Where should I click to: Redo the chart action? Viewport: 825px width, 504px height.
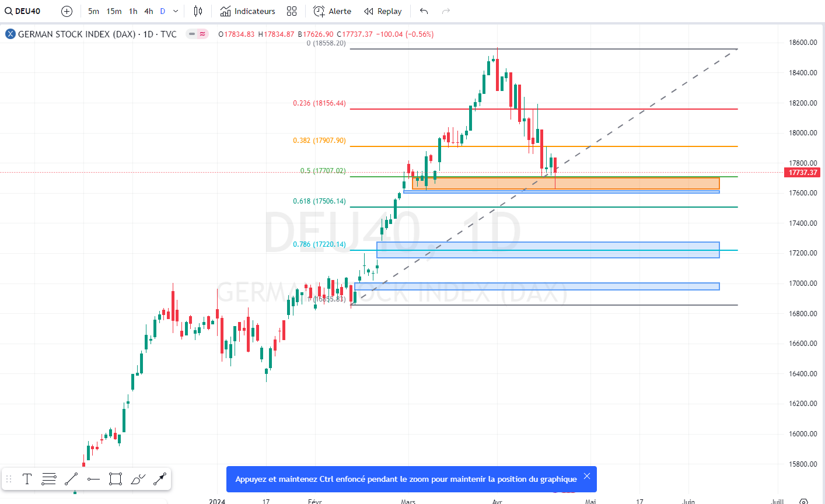click(446, 11)
